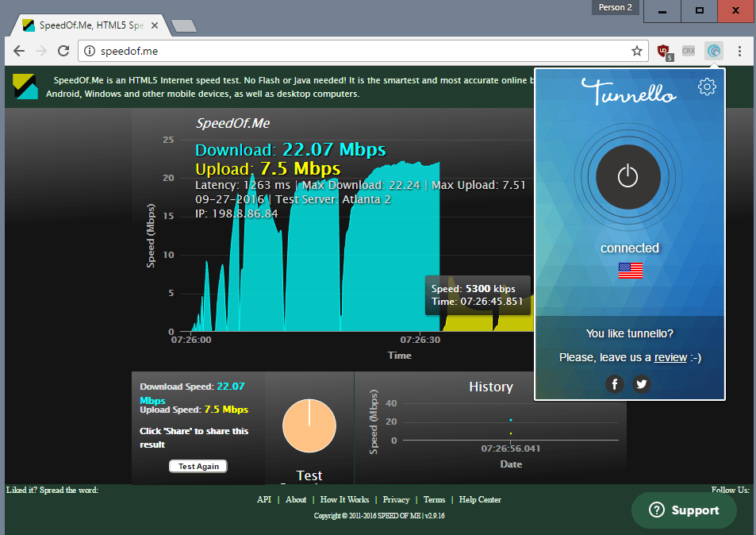Click the CRX extension icon
Image resolution: width=756 pixels, height=535 pixels.
(x=689, y=51)
